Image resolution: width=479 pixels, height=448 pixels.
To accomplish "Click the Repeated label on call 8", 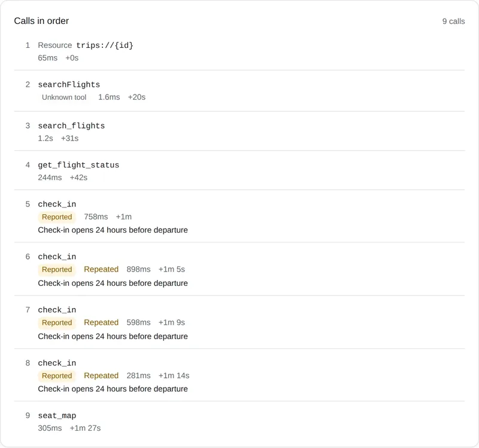I will (101, 376).
